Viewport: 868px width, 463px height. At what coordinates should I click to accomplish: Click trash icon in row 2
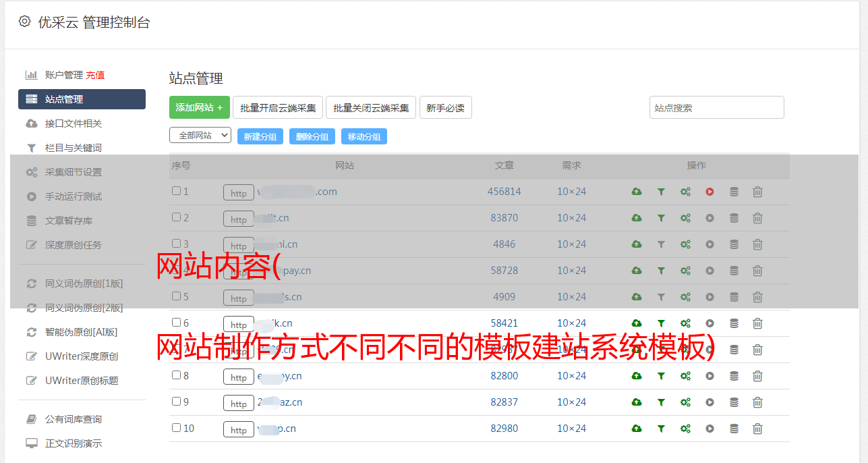757,218
